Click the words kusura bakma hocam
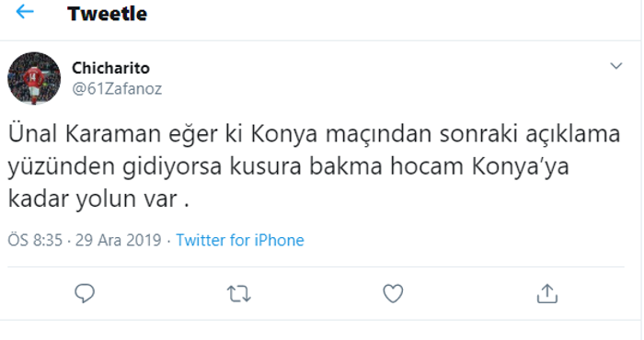The image size is (644, 340). tap(346, 166)
